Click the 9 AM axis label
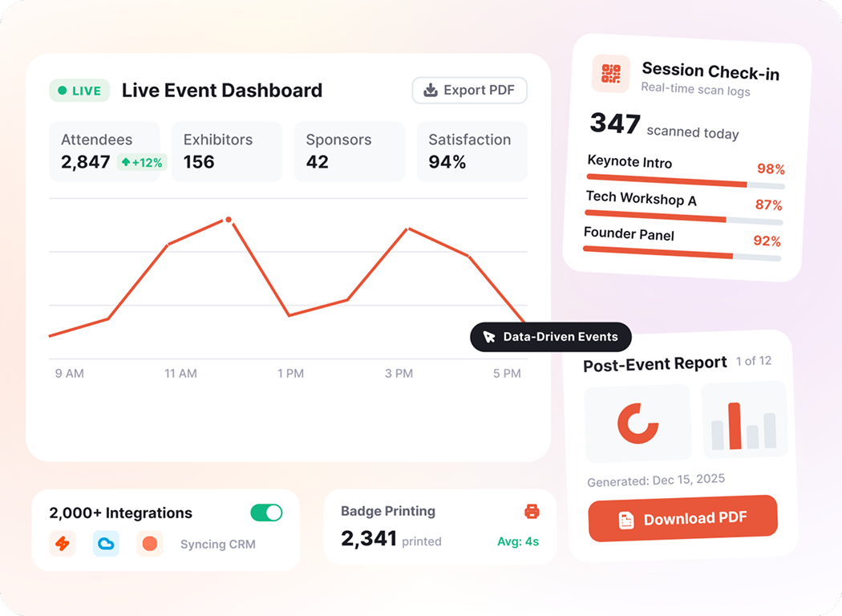 (69, 373)
